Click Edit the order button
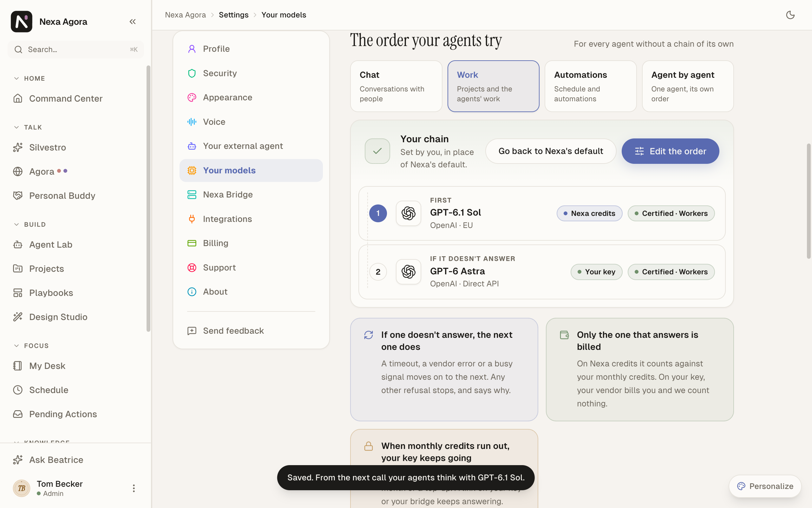The image size is (812, 508). click(670, 151)
